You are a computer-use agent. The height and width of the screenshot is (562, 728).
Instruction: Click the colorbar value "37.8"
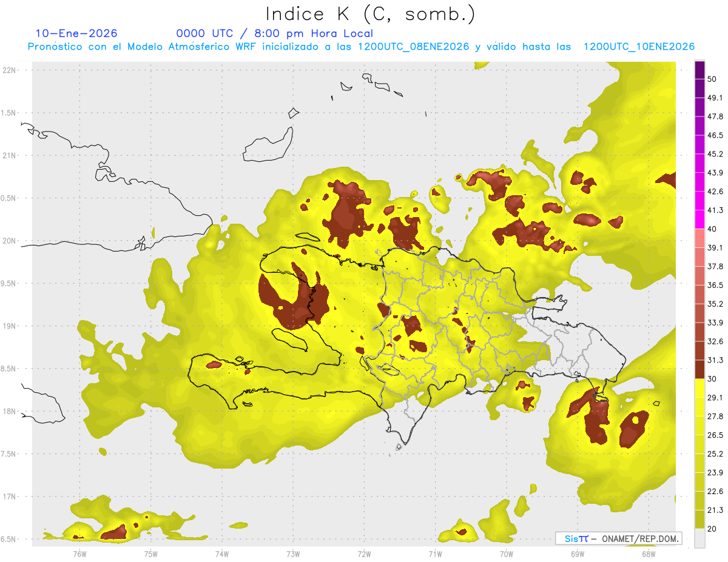tap(715, 266)
